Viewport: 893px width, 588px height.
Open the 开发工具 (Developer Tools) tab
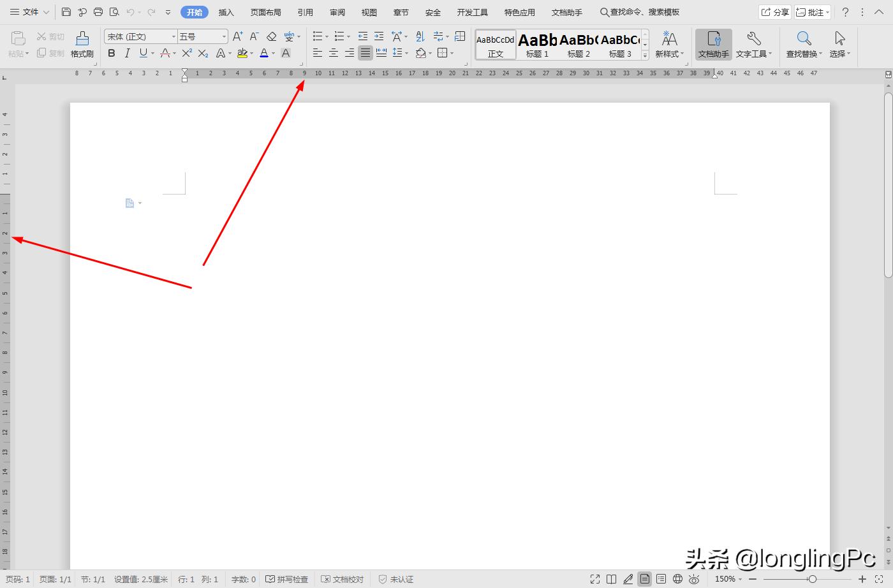472,12
